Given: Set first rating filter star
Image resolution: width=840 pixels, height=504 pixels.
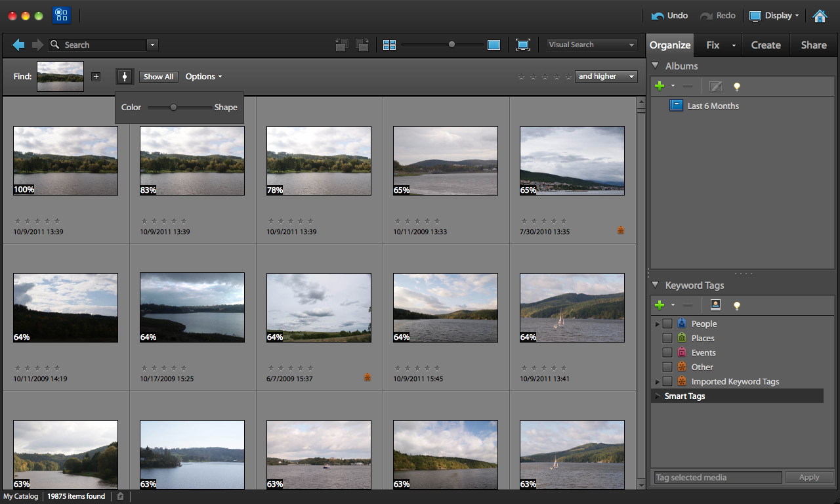Looking at the screenshot, I should pyautogui.click(x=521, y=77).
